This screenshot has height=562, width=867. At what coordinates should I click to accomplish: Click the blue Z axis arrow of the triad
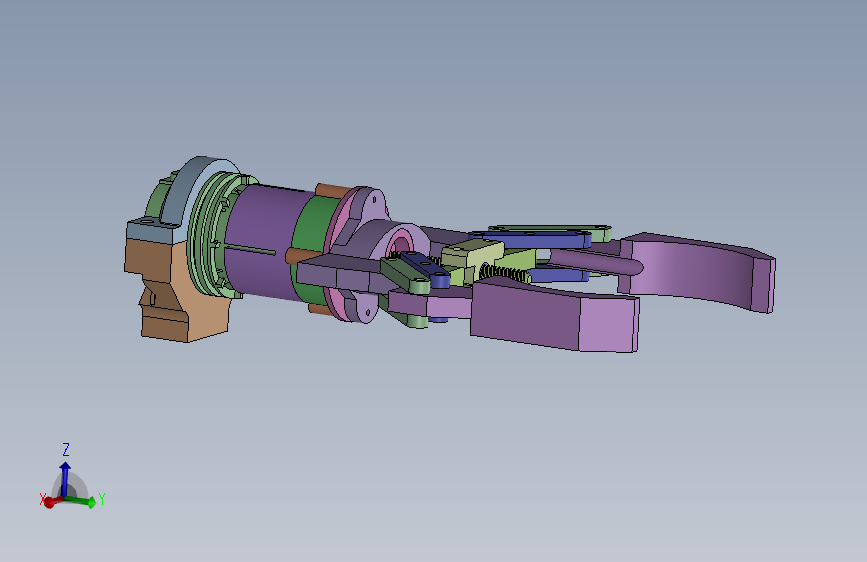coord(65,478)
